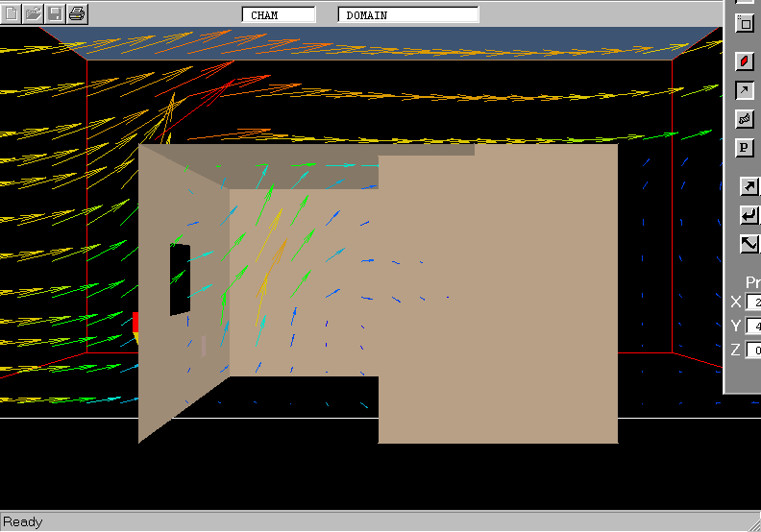Select the black window opening on the wall
This screenshot has width=761, height=532.
pyautogui.click(x=180, y=279)
